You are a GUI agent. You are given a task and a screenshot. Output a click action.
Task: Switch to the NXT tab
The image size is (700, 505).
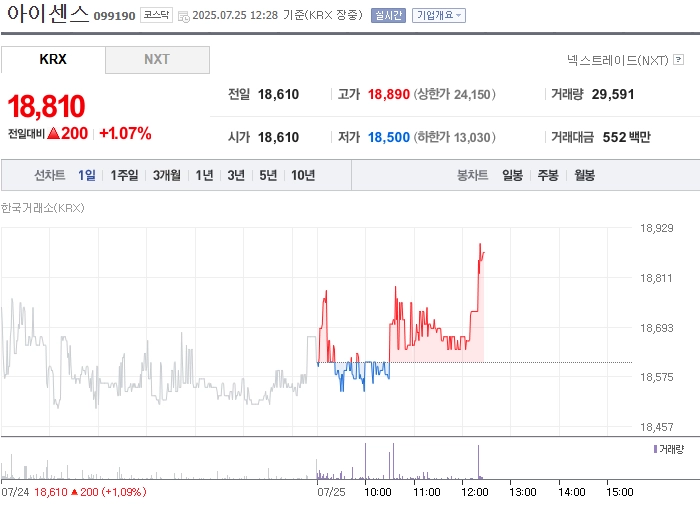[157, 59]
